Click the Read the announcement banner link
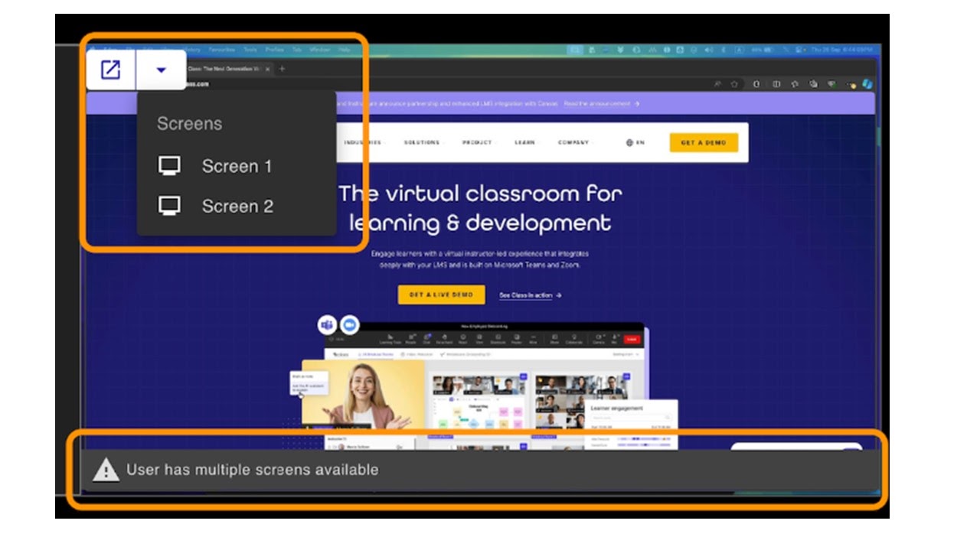The width and height of the screenshot is (980, 550). [x=601, y=103]
